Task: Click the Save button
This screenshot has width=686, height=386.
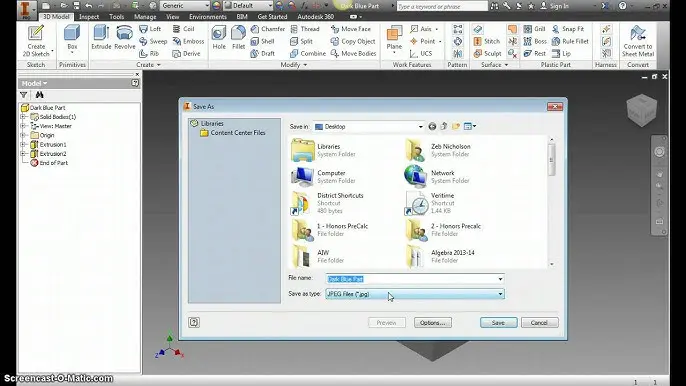Action: point(498,323)
